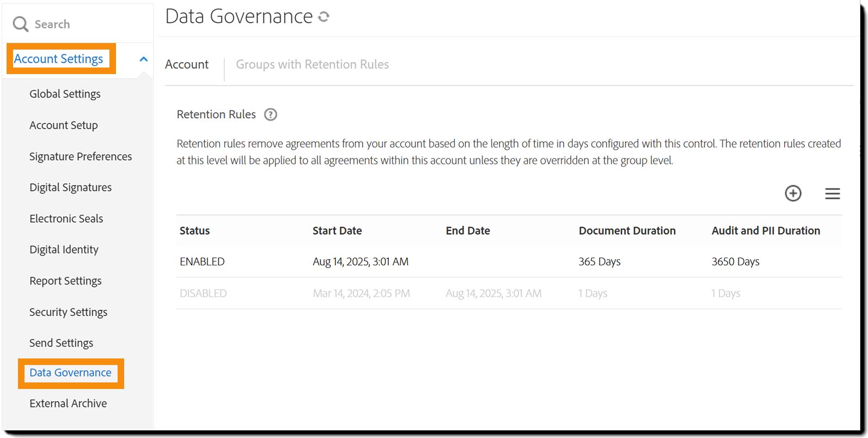Open Digital Identity settings

(64, 250)
